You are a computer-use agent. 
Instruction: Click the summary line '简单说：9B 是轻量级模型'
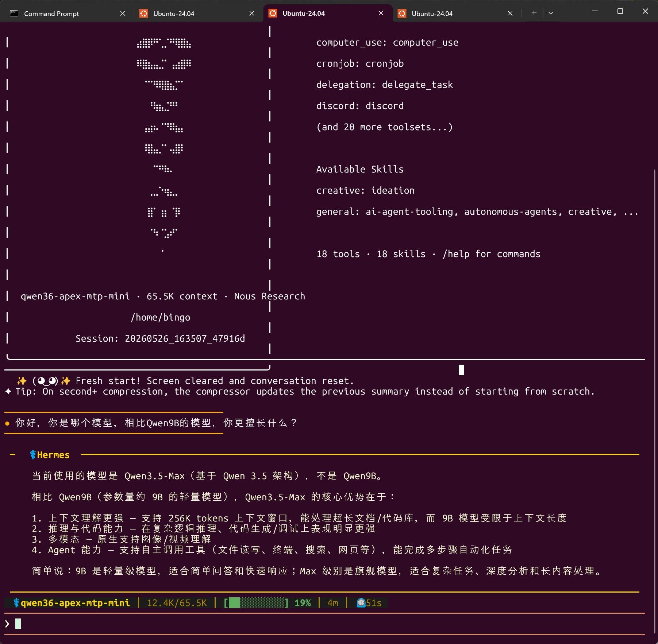tap(317, 571)
